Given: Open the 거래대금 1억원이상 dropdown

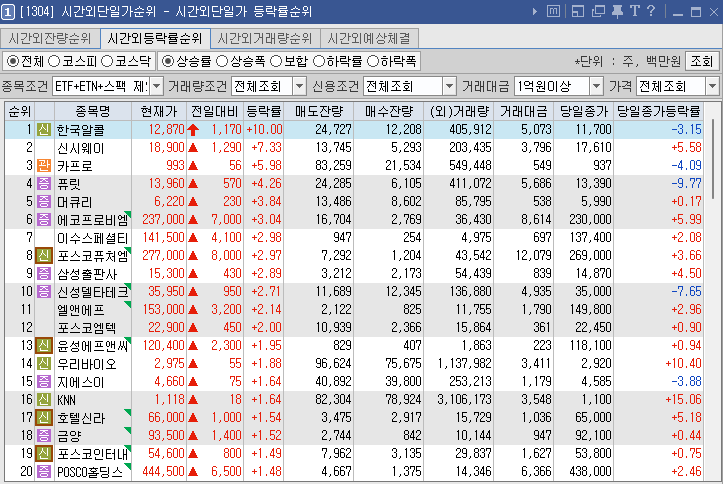Looking at the screenshot, I should (x=597, y=86).
